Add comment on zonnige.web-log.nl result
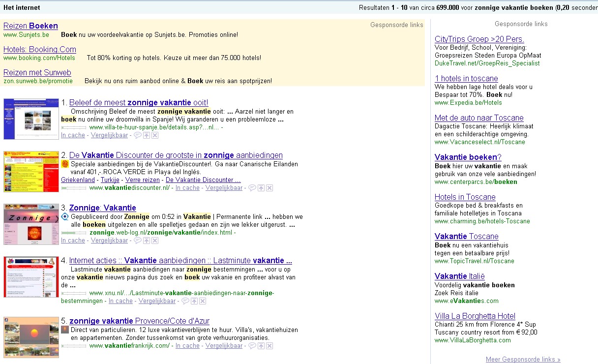 (138, 241)
